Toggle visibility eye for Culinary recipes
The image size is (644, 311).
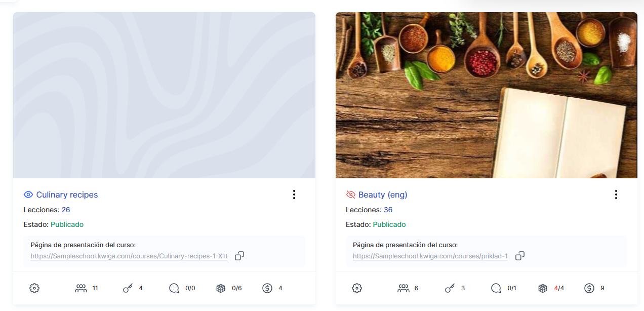[x=28, y=195]
